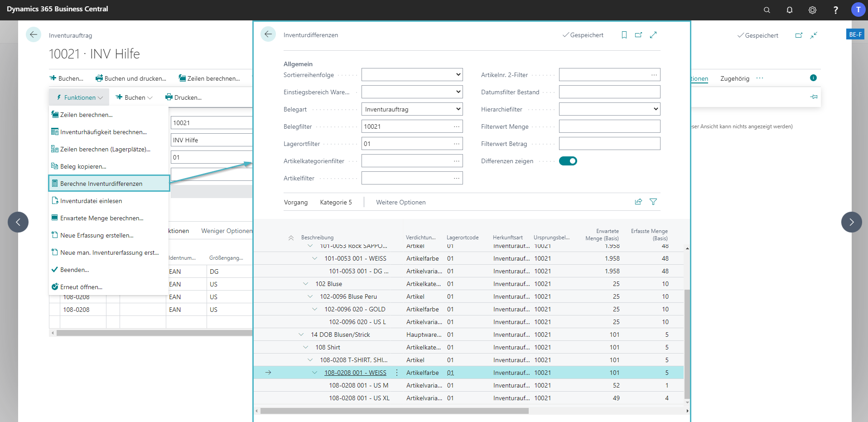Open the notifications bell icon
The height and width of the screenshot is (422, 868).
click(x=789, y=10)
